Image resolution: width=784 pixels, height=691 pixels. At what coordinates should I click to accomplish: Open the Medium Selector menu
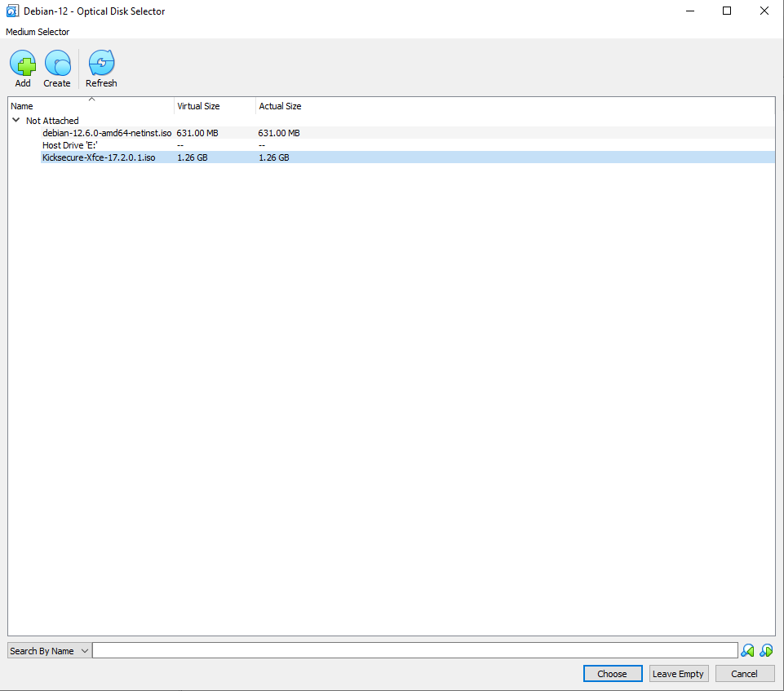(x=38, y=32)
